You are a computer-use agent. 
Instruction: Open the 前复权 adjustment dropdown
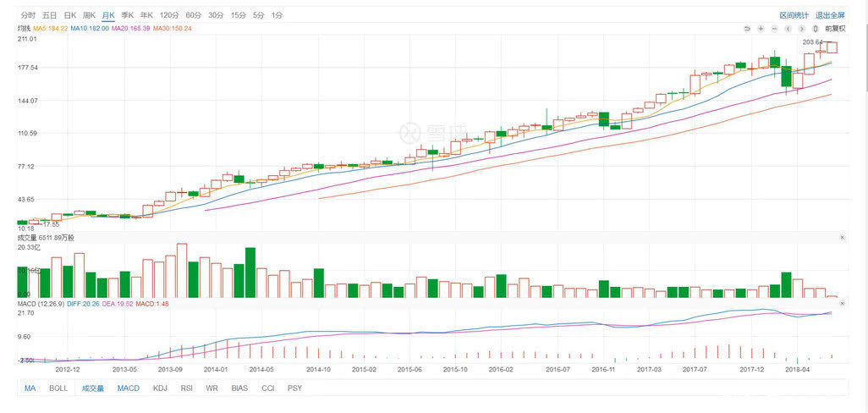[835, 29]
